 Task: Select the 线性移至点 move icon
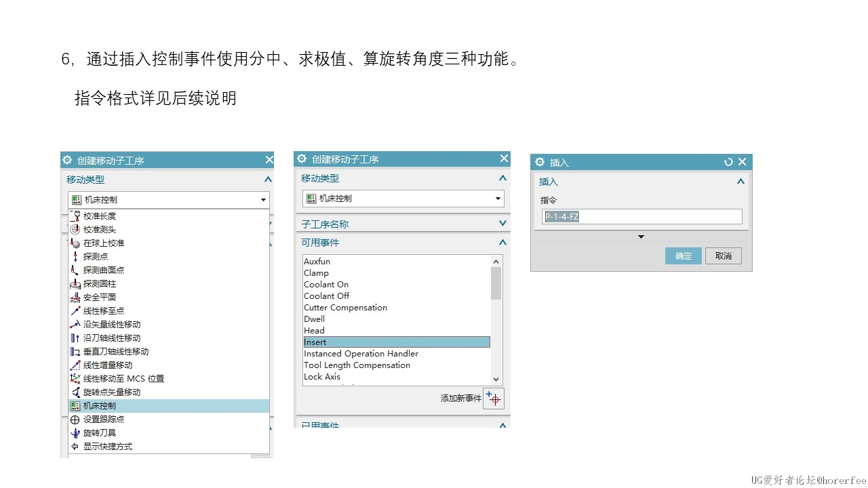click(x=75, y=310)
